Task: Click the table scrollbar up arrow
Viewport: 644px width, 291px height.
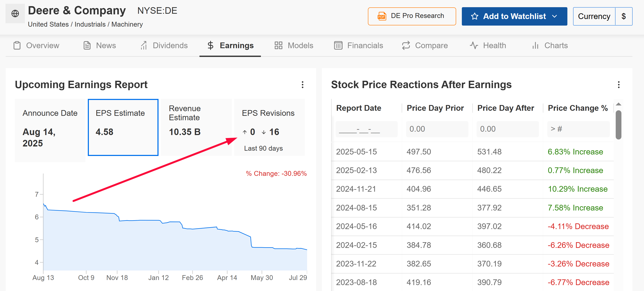Action: (x=618, y=104)
